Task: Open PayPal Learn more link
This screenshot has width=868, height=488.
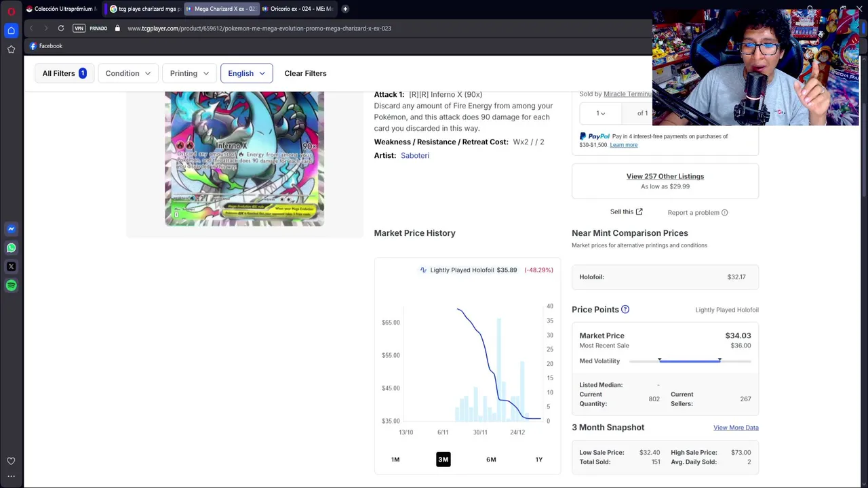Action: pyautogui.click(x=624, y=145)
